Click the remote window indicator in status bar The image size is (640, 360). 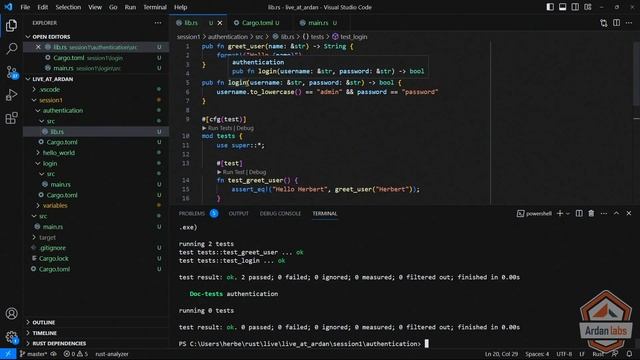8,354
